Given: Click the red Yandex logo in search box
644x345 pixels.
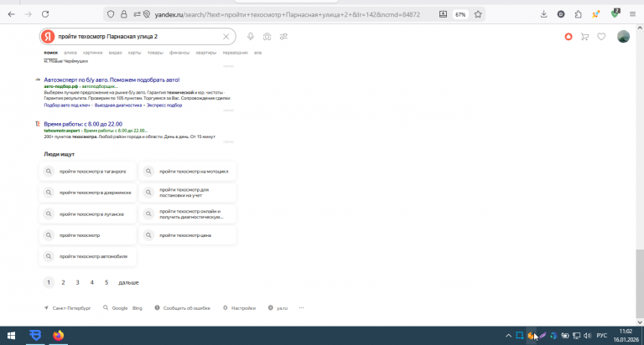Looking at the screenshot, I should tap(48, 37).
